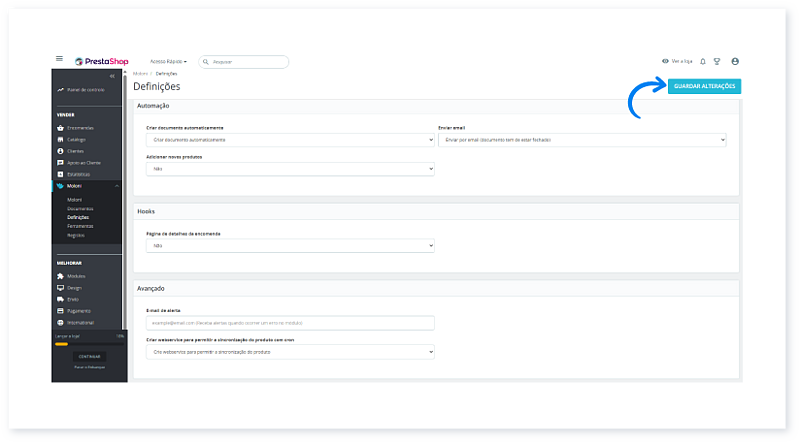
Task: Open the Acesso Rápido menu
Action: (x=168, y=61)
